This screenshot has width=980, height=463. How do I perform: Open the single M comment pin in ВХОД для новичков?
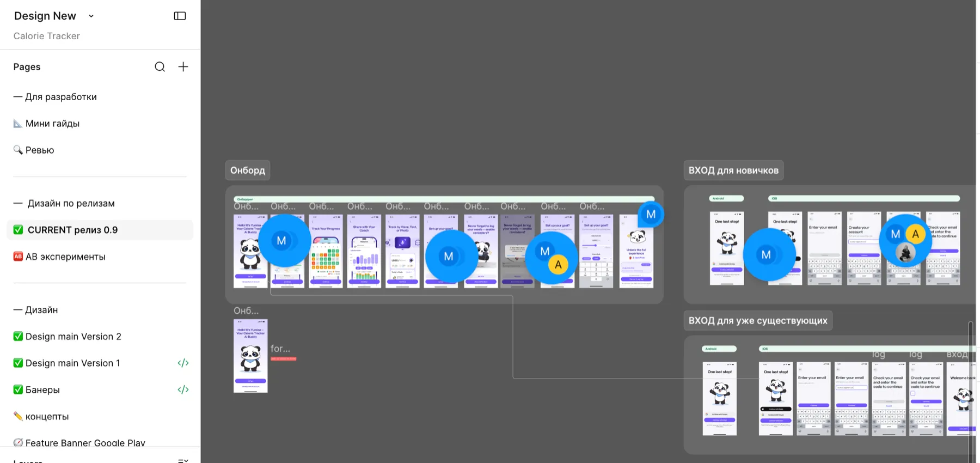tap(769, 254)
